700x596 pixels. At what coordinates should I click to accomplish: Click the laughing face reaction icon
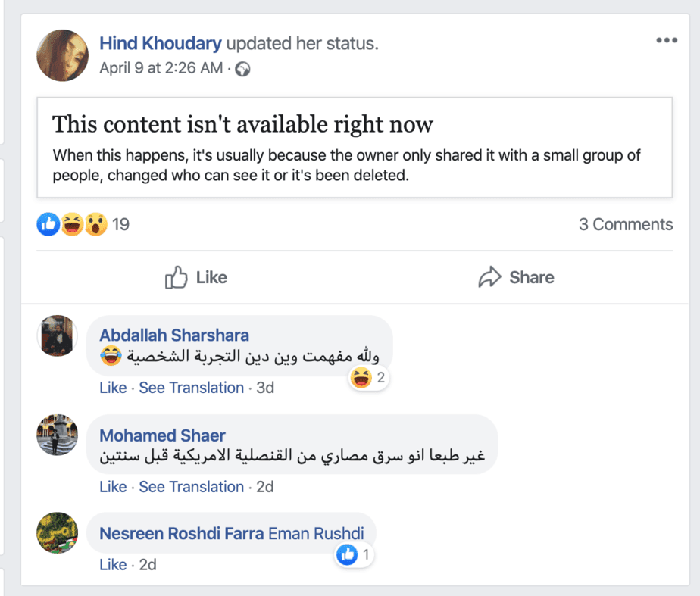[71, 223]
